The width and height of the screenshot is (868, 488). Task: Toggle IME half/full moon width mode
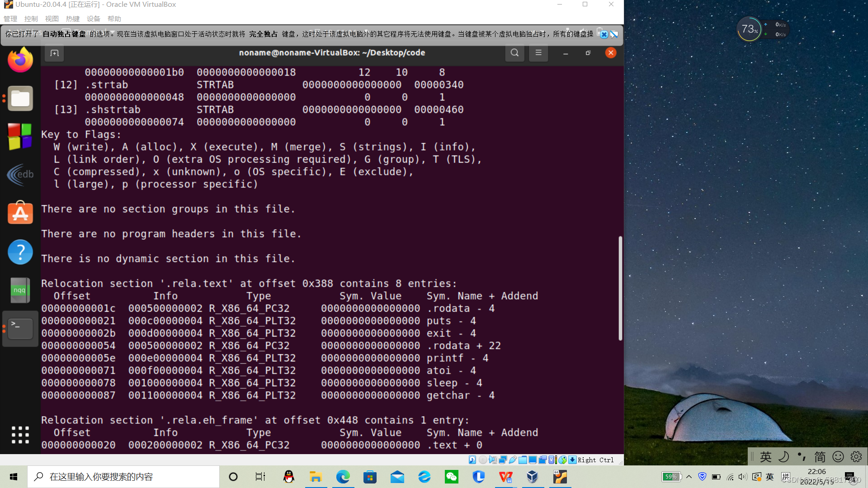pyautogui.click(x=783, y=457)
